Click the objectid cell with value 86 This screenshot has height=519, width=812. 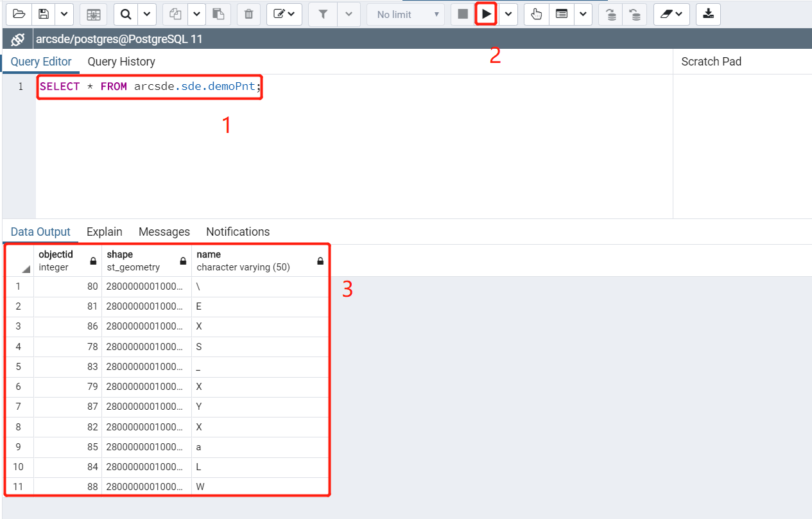[67, 326]
